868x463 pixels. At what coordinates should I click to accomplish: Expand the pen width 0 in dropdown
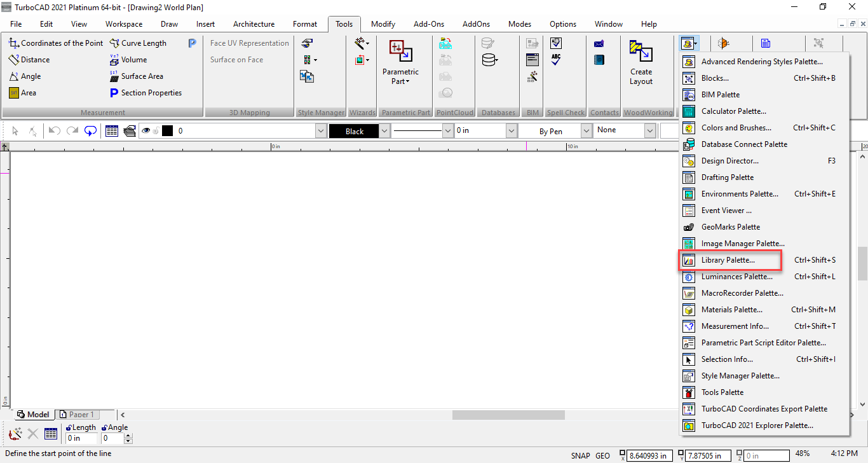[x=512, y=131]
